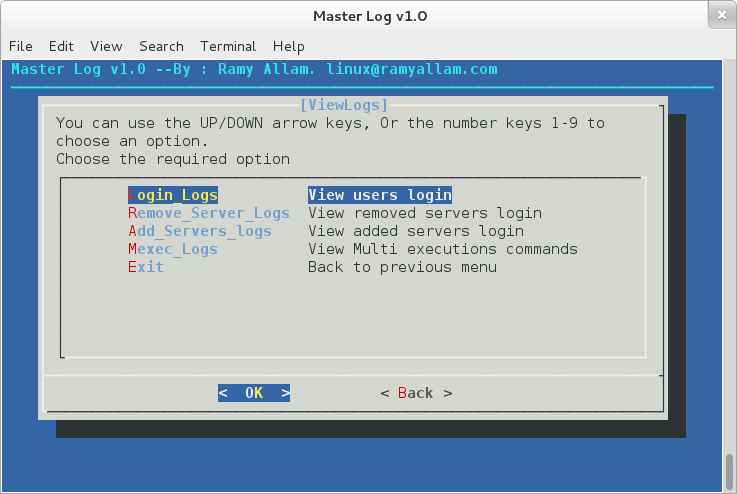Open the File menu
Image resolution: width=737 pixels, height=494 pixels.
(x=21, y=46)
